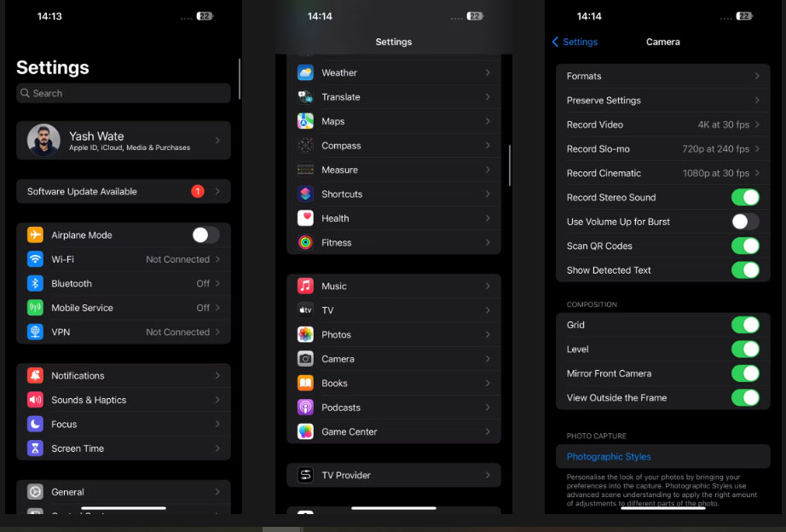Tap the Bluetooth Off status text
This screenshot has width=786, height=532.
point(203,283)
